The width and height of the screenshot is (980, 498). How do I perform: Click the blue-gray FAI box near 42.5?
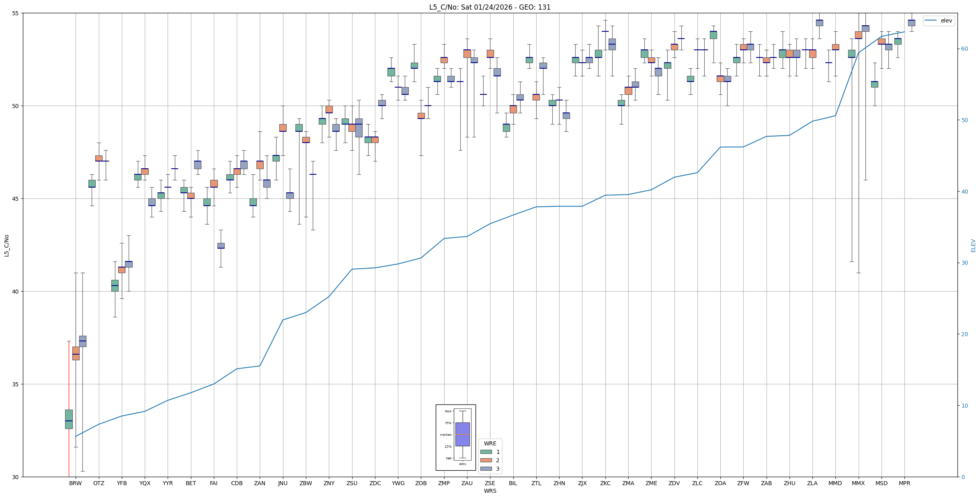point(221,245)
